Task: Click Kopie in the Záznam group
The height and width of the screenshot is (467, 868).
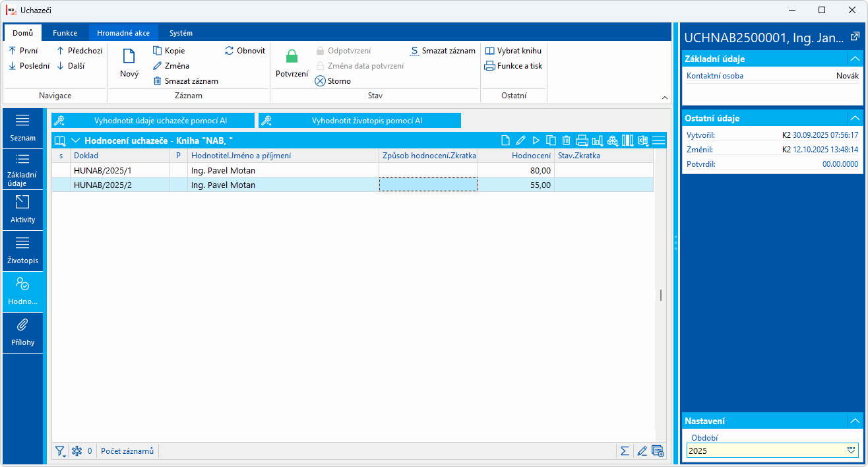Action: pyautogui.click(x=169, y=51)
